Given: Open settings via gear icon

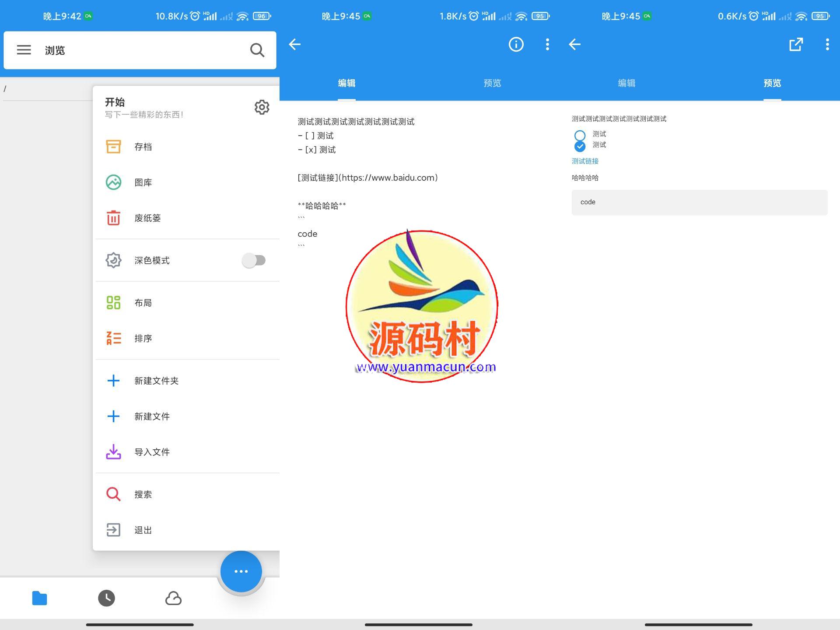Looking at the screenshot, I should pos(262,107).
